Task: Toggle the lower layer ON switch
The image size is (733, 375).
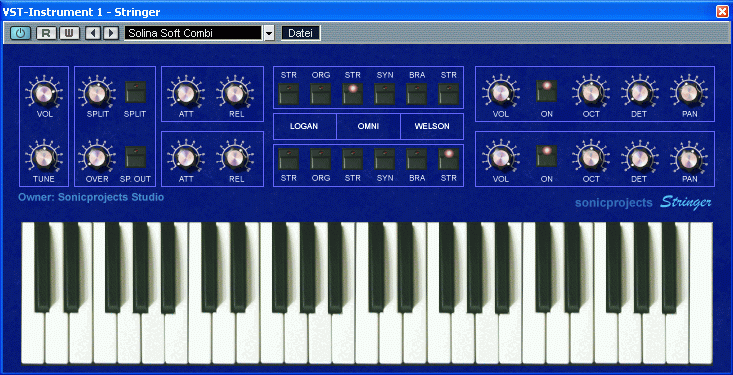Action: click(x=546, y=156)
